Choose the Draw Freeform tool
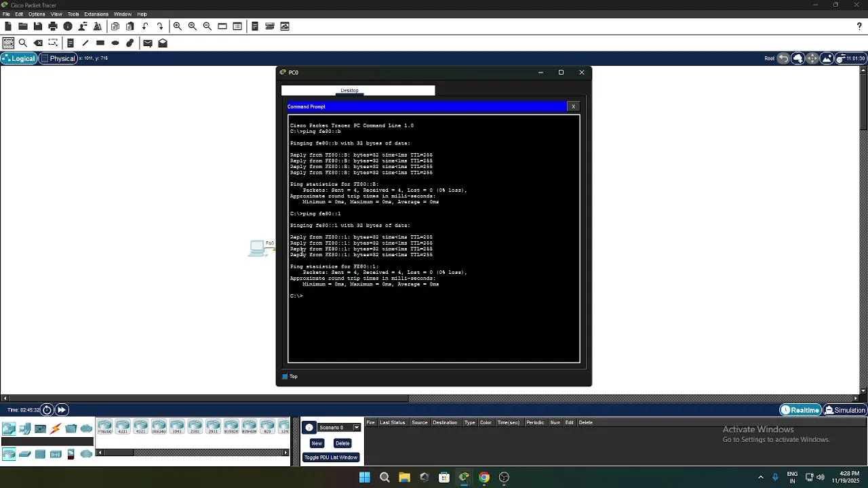 130,43
